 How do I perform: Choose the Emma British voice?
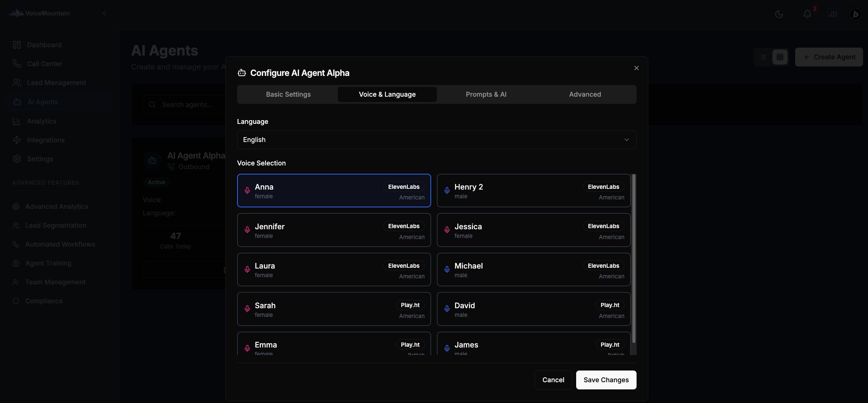pyautogui.click(x=334, y=343)
